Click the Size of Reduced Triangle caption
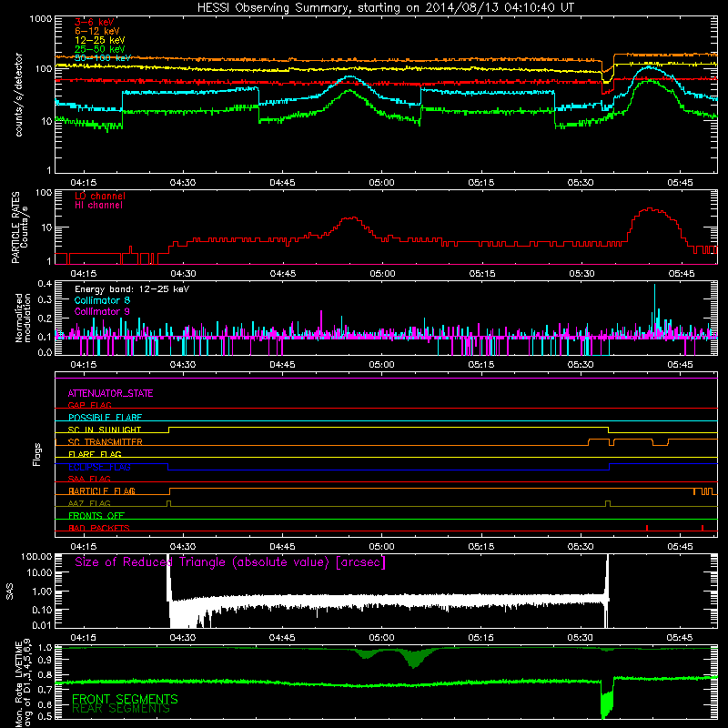This screenshot has width=728, height=728. pos(230,562)
